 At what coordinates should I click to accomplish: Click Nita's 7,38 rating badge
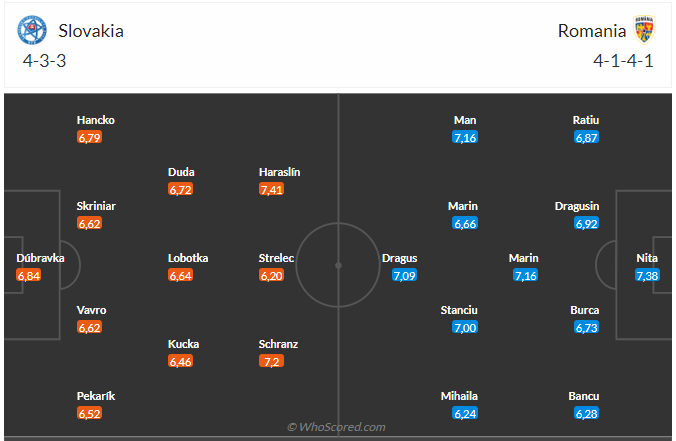point(647,275)
